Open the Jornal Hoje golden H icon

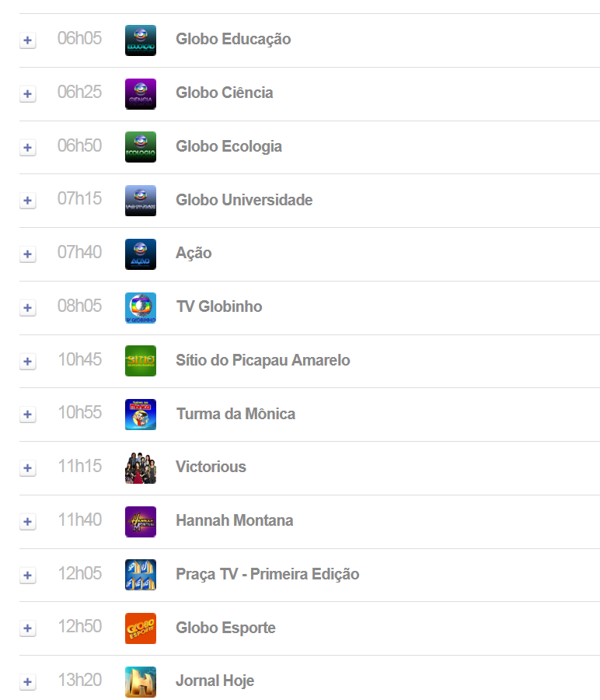pyautogui.click(x=141, y=681)
